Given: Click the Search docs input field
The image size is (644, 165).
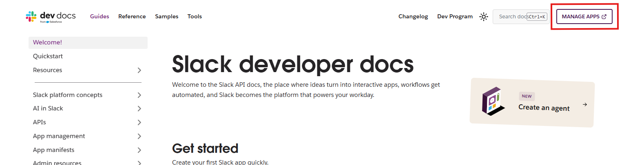Looking at the screenshot, I should [520, 17].
